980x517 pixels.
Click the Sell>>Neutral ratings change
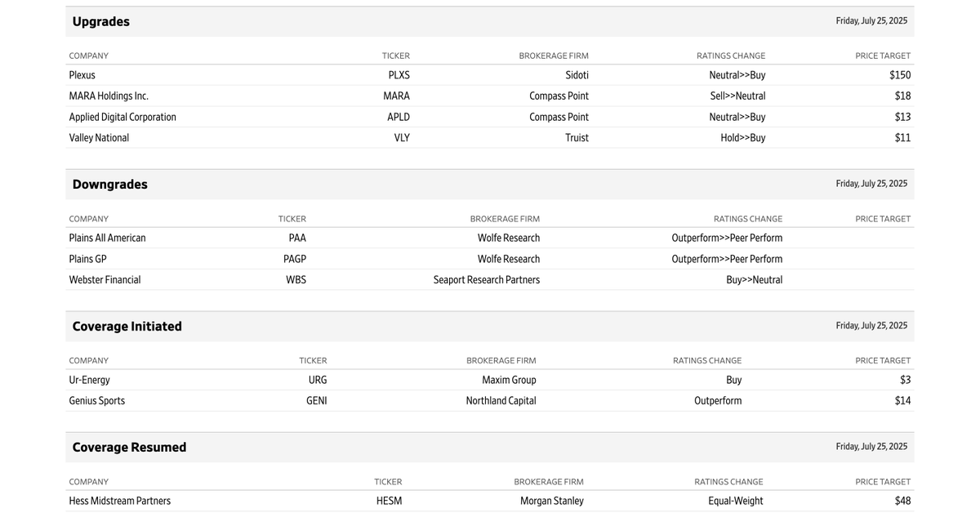pos(738,96)
